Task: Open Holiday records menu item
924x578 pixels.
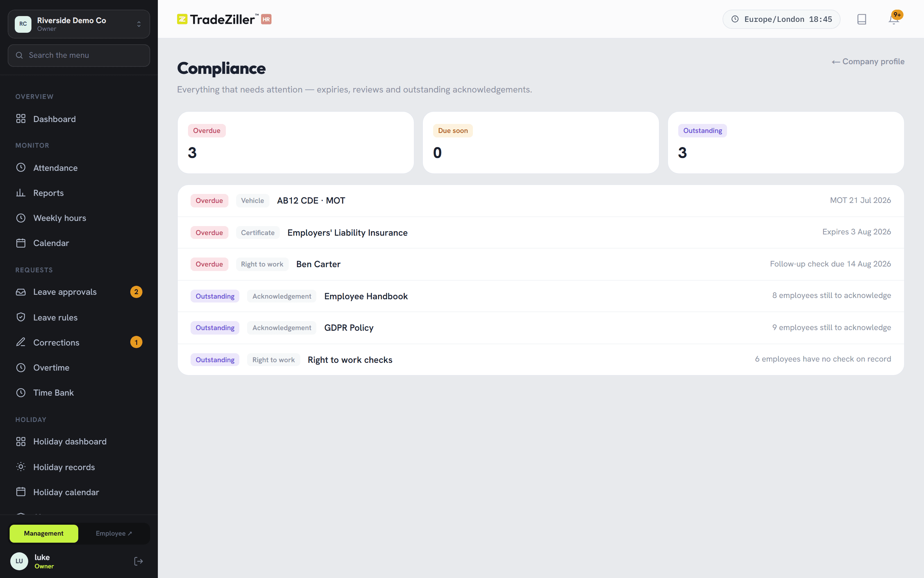Action: 79,467
